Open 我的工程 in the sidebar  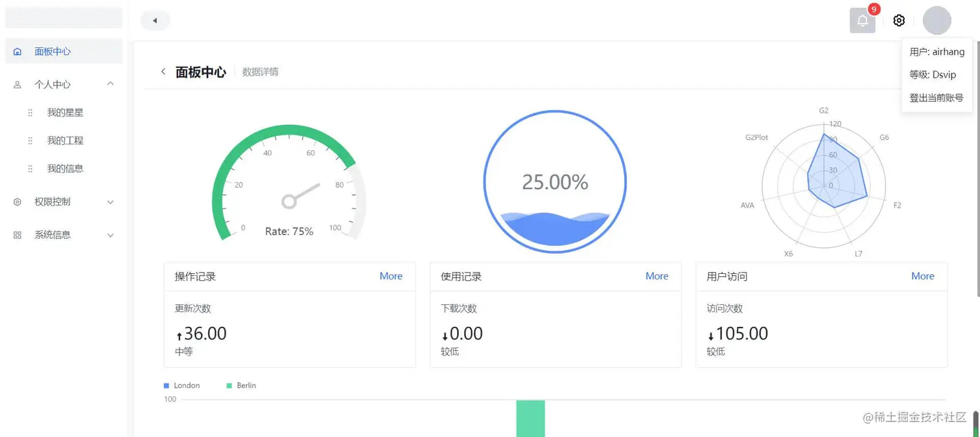[65, 140]
